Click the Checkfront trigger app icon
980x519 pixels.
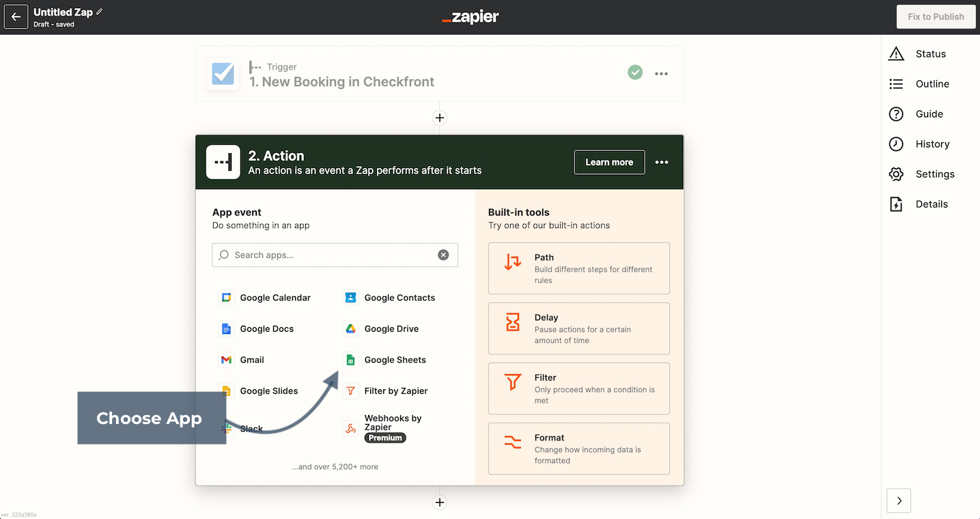pos(223,74)
